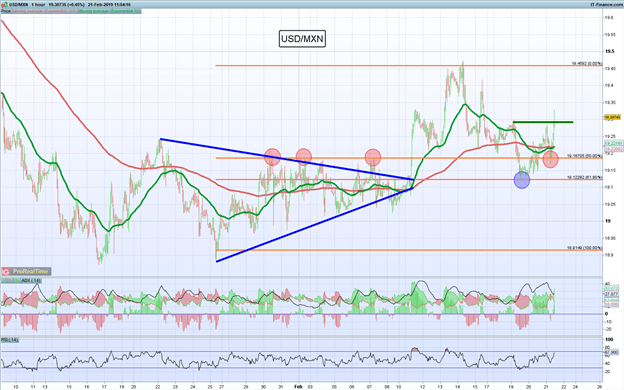This screenshot has height=390, width=624.
Task: Click the USD/MXN symbol in the title bar
Action: click(19, 5)
